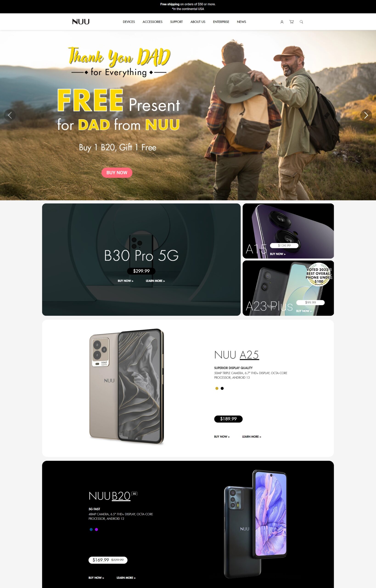Choose purple color for NUU B20
The height and width of the screenshot is (588, 376).
click(96, 529)
